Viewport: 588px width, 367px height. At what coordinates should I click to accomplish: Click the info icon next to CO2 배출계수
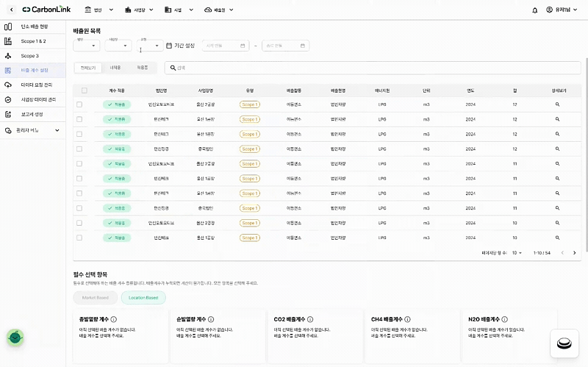[x=310, y=319]
